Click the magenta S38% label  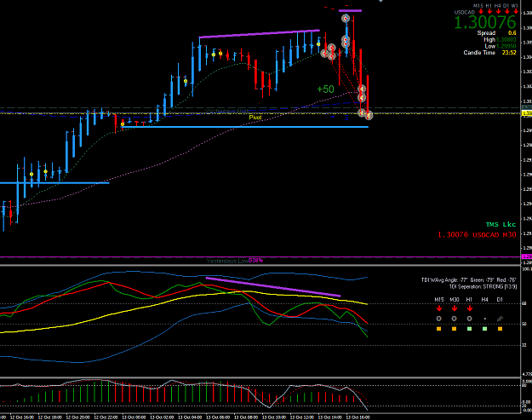coord(256,261)
